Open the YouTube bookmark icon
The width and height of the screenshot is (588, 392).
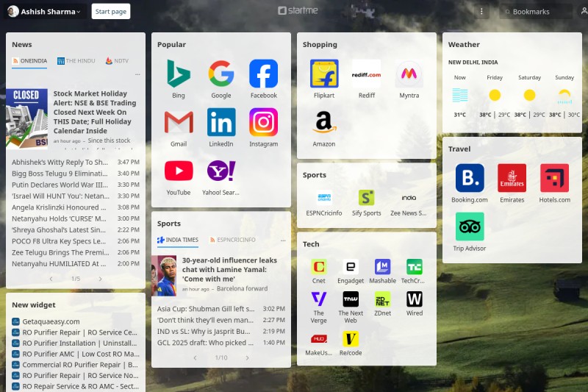(179, 171)
